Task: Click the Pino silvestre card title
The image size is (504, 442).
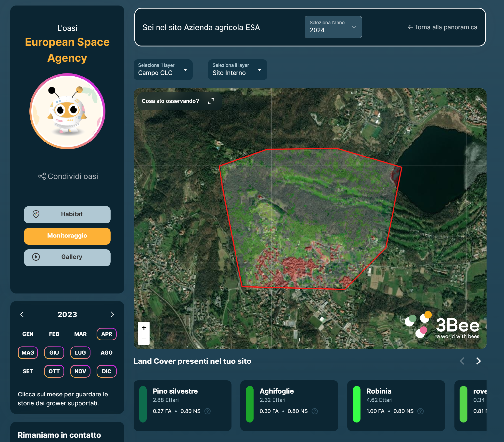Action: pyautogui.click(x=175, y=391)
